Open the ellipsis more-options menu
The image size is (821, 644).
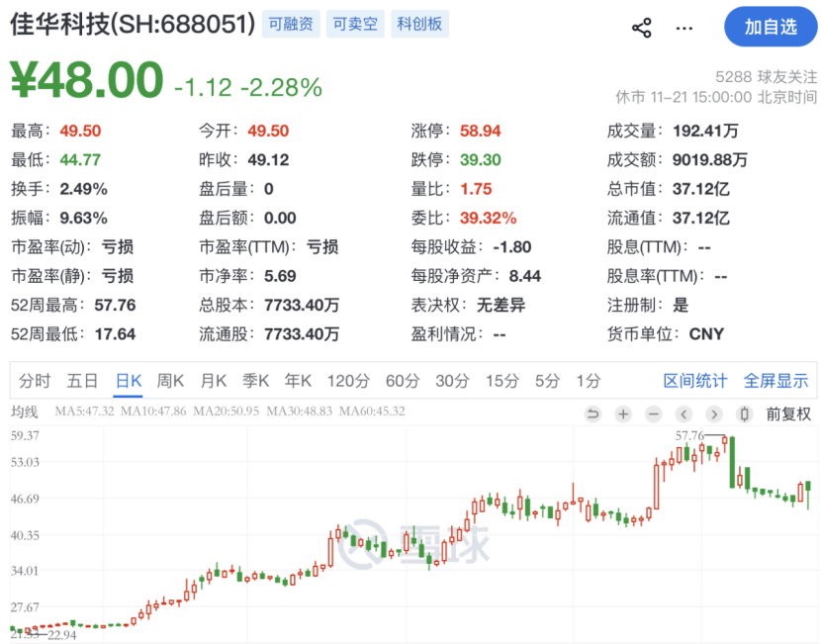(684, 28)
